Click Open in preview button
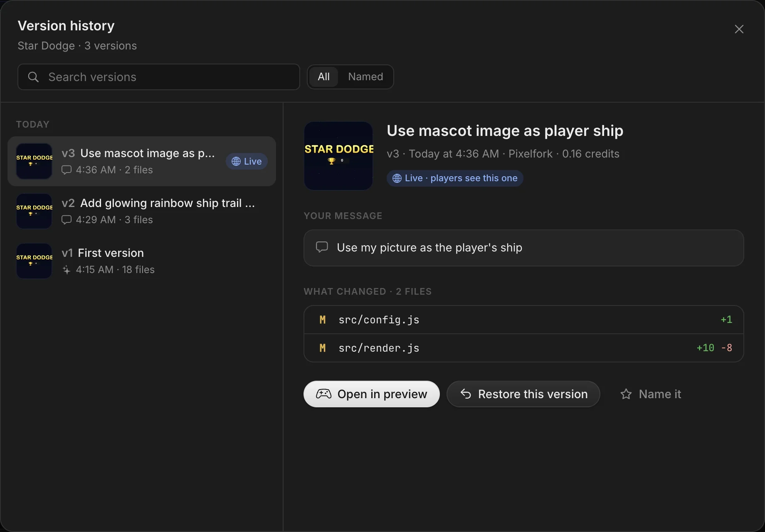The height and width of the screenshot is (532, 765). click(372, 394)
